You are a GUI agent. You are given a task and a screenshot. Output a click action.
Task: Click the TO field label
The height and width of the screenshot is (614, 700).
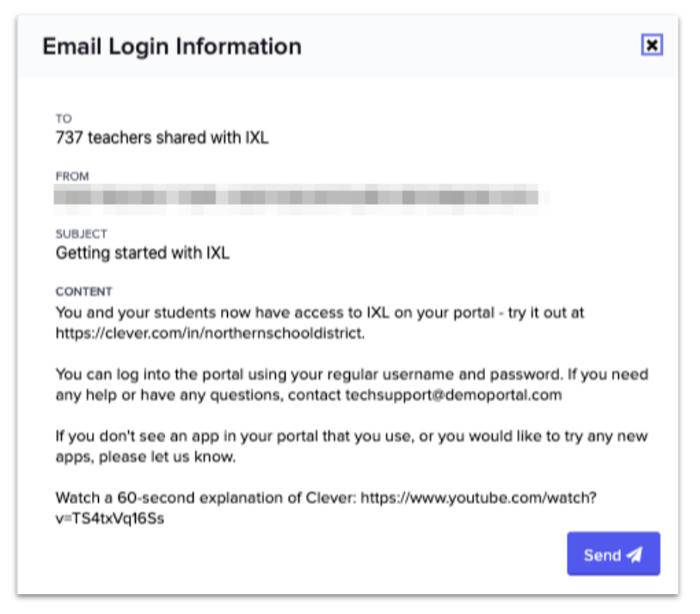click(64, 119)
